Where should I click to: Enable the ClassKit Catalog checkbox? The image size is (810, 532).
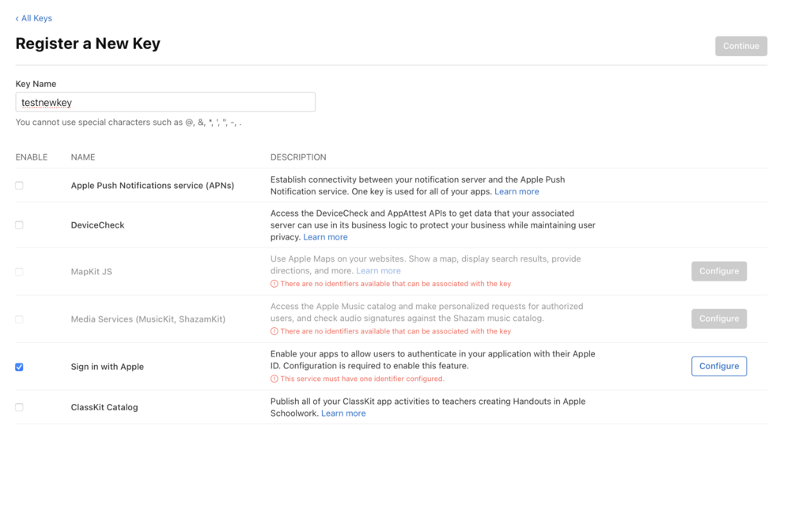19,407
